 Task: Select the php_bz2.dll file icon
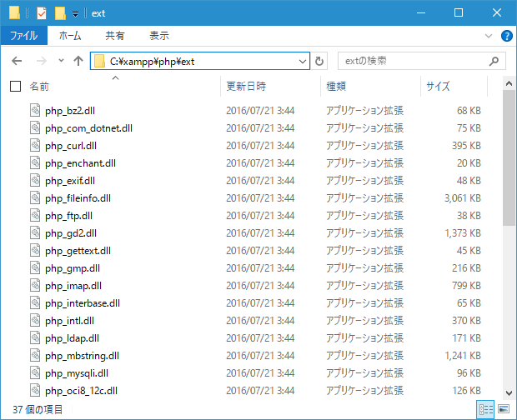(35, 110)
